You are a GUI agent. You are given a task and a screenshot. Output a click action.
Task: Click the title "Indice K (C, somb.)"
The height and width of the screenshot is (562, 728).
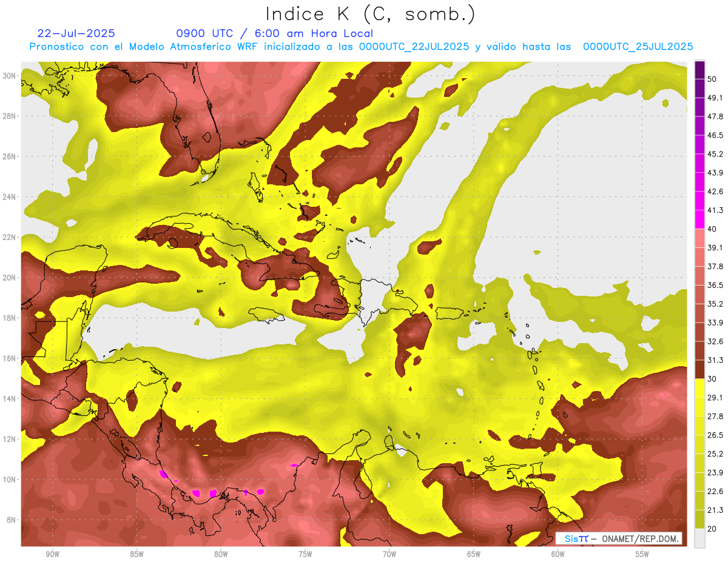point(370,13)
